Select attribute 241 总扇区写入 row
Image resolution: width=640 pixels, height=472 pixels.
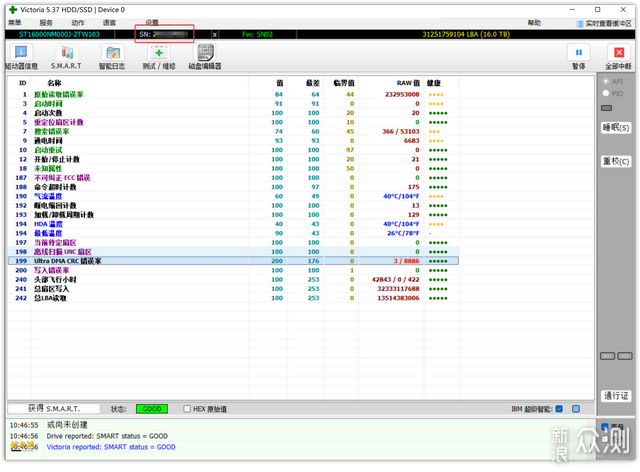tap(233, 289)
